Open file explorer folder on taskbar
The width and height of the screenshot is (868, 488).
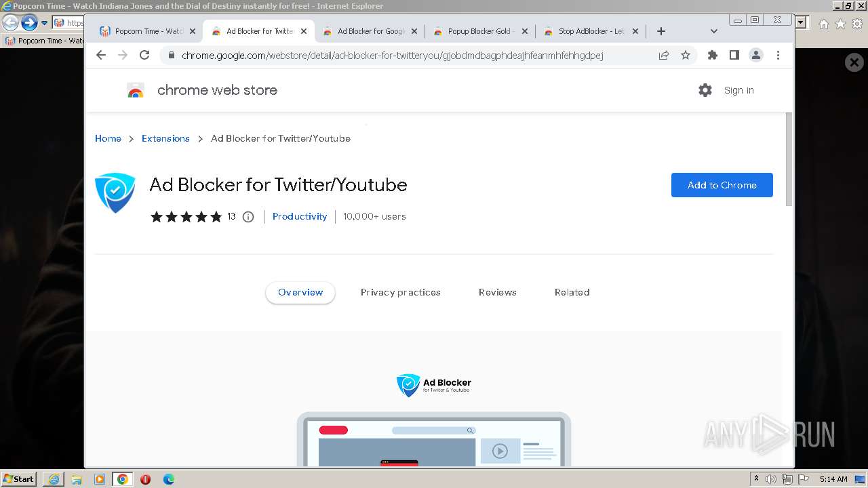(77, 479)
